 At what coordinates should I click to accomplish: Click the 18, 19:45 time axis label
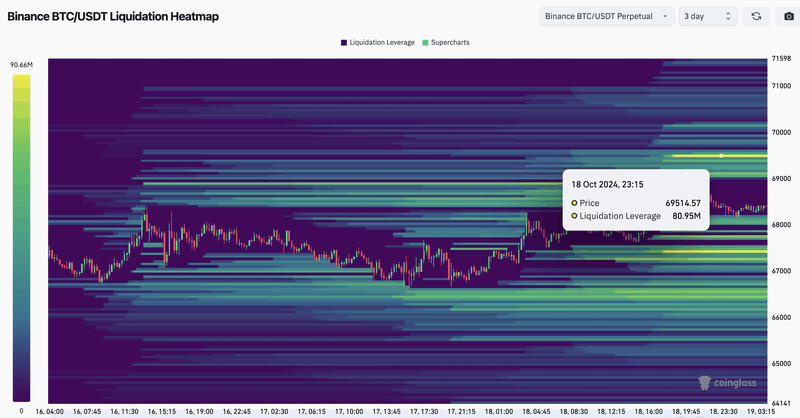point(686,411)
